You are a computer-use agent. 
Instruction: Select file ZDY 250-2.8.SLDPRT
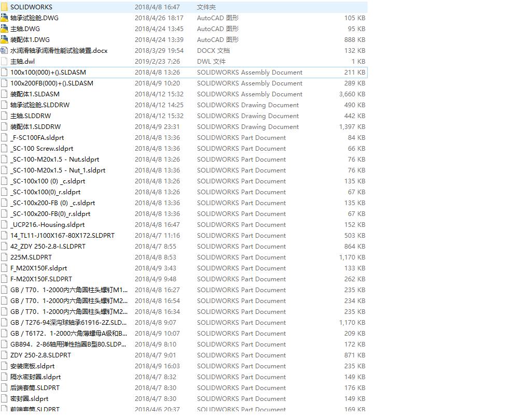(41, 355)
